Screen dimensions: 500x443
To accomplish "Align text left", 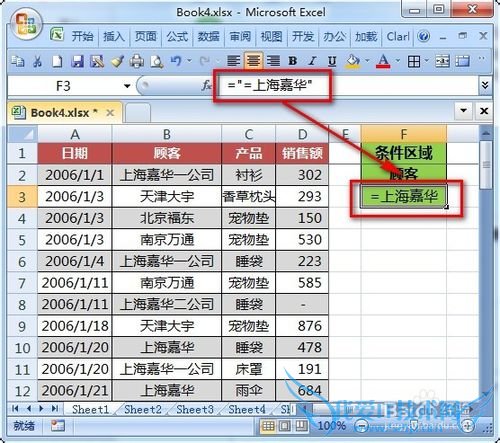I will point(233,61).
